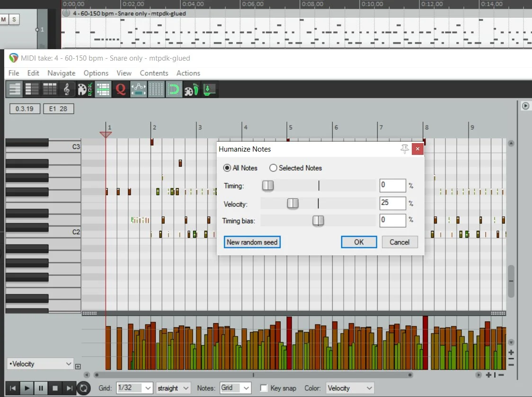
Task: Click the REAPER logo in MIDI title bar
Action: [x=14, y=58]
